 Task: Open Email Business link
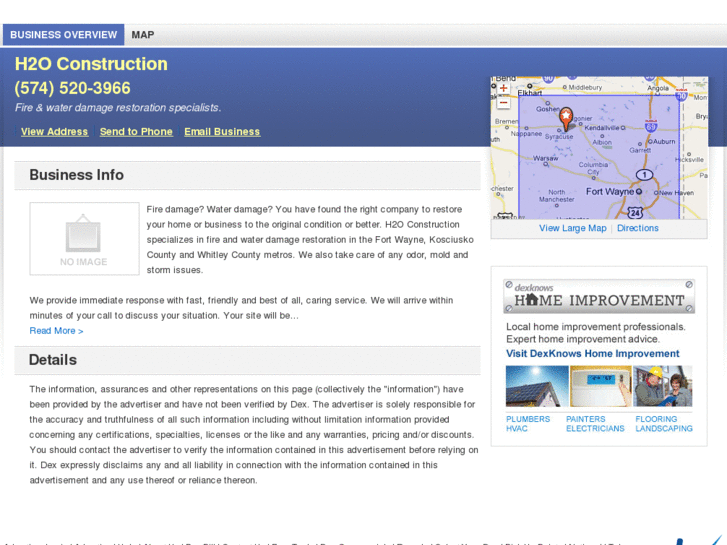(x=222, y=132)
